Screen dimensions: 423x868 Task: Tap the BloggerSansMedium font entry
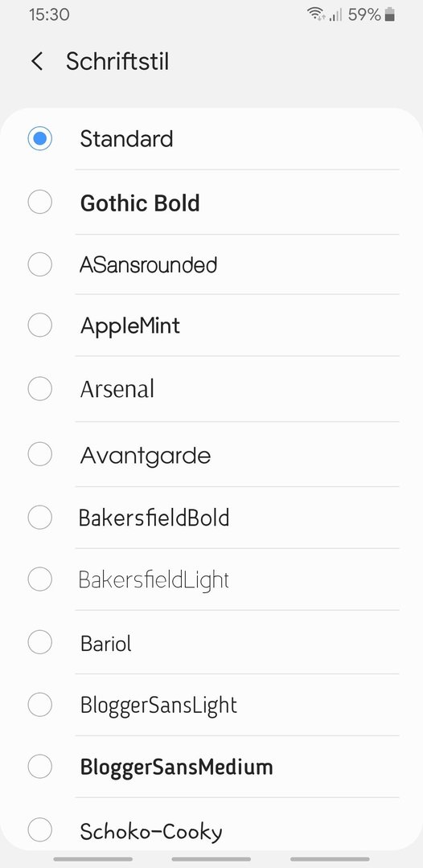(213, 768)
